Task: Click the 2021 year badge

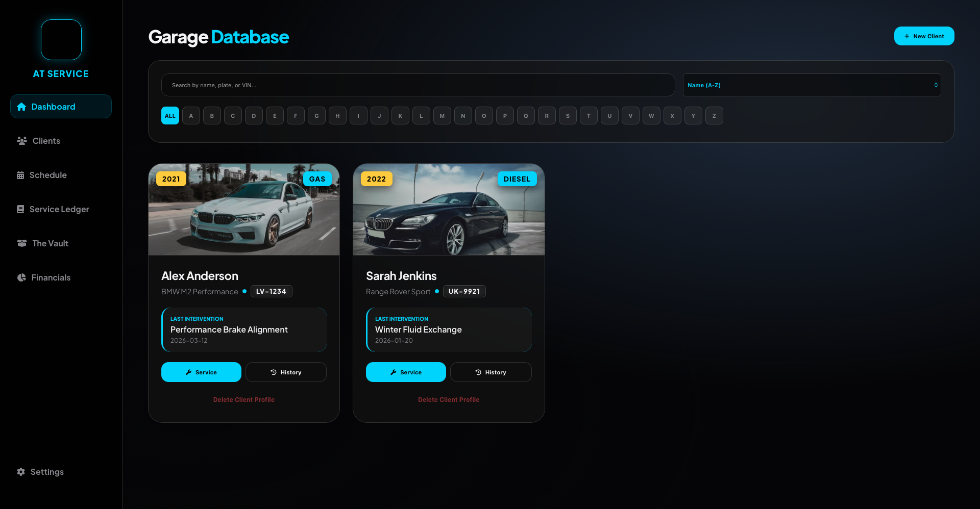Action: tap(171, 179)
